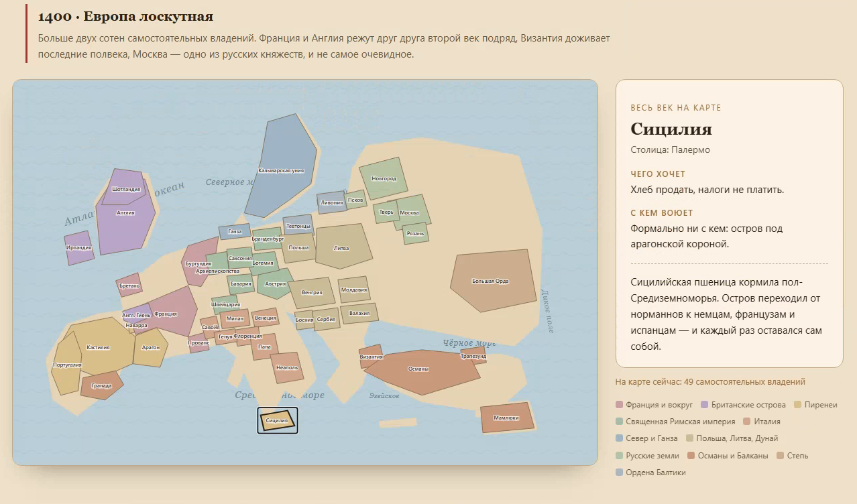The width and height of the screenshot is (857, 504).
Task: Pick the Ирландия polygon on the map
Action: click(79, 247)
